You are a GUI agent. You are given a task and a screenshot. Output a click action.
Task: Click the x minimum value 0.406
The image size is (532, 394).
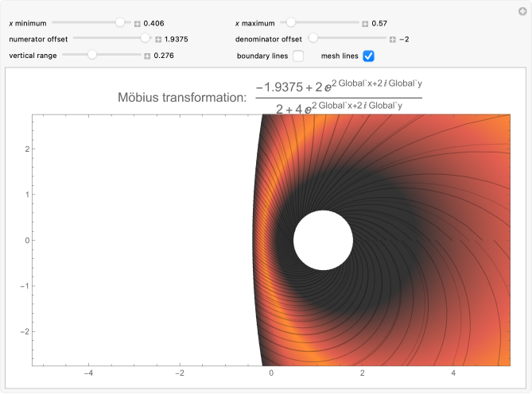pos(154,24)
